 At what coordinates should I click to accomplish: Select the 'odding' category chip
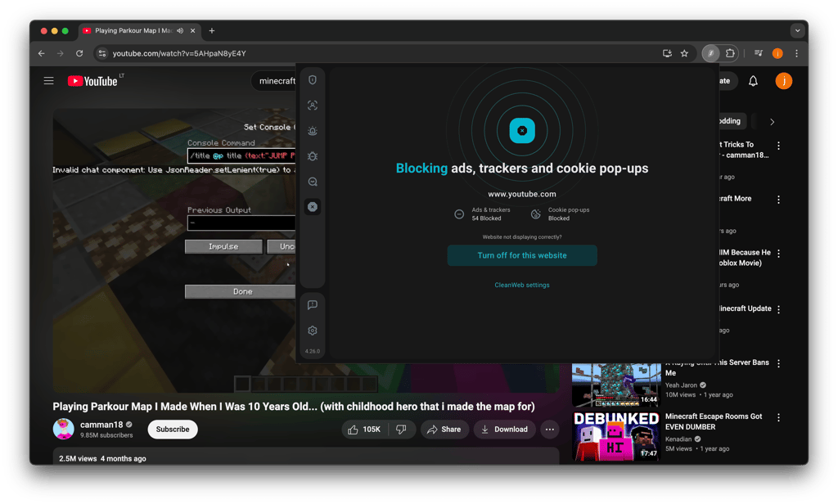pyautogui.click(x=731, y=121)
